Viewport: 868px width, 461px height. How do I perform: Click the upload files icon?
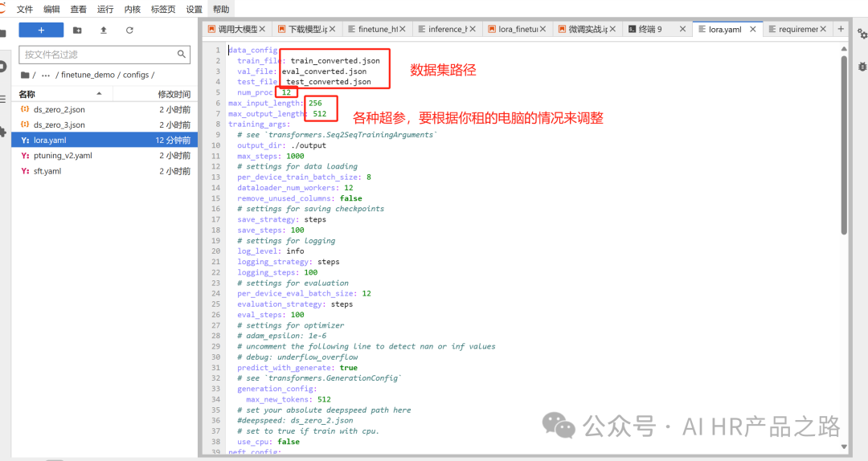click(103, 30)
